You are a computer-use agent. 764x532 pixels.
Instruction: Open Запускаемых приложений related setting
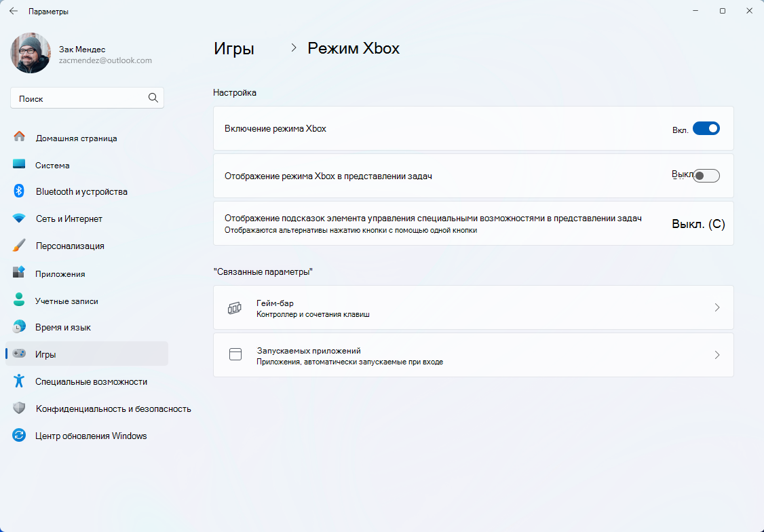click(473, 355)
